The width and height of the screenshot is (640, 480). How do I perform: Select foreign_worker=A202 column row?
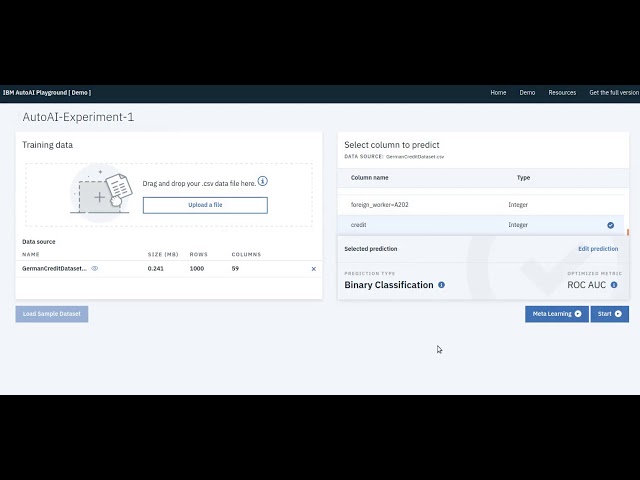480,204
